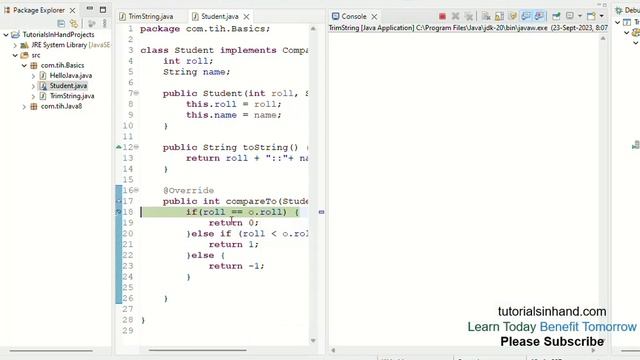The image size is (640, 360).
Task: Open the Display Selected Console dropdown arrow
Action: pos(580,16)
